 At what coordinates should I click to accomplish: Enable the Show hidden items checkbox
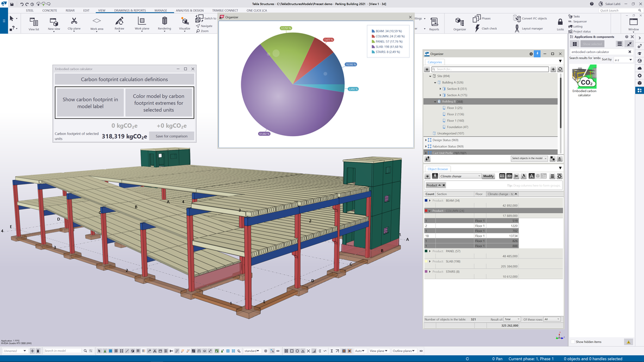tap(573, 342)
